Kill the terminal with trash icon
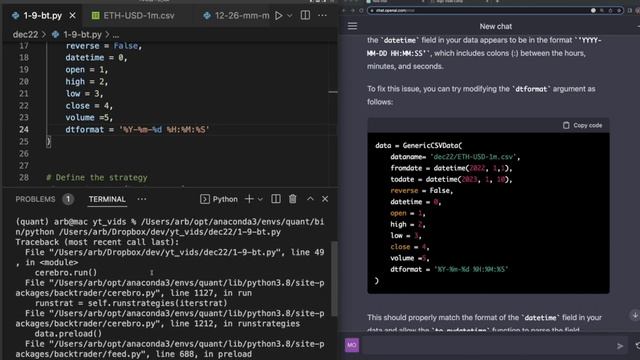640x360 pixels. pos(293,199)
